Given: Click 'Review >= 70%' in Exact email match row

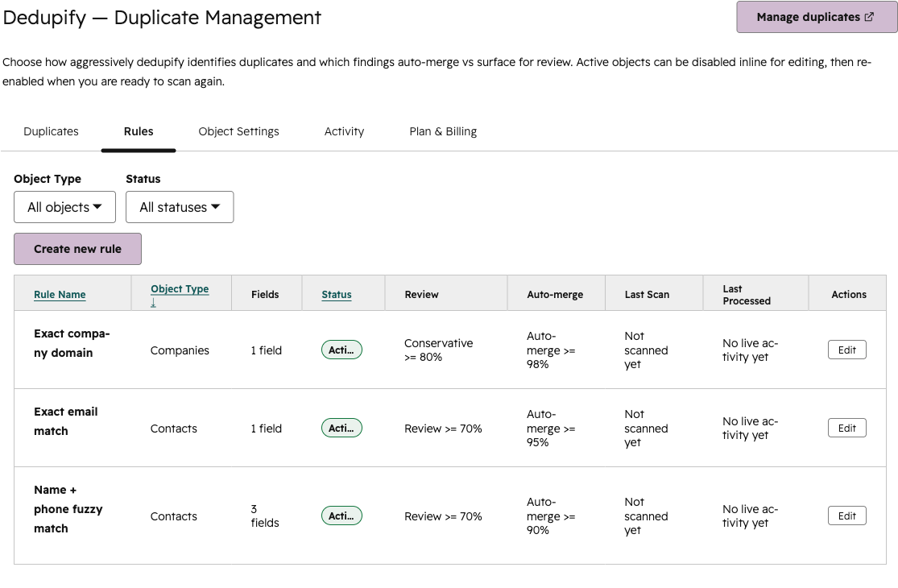Looking at the screenshot, I should [x=443, y=429].
